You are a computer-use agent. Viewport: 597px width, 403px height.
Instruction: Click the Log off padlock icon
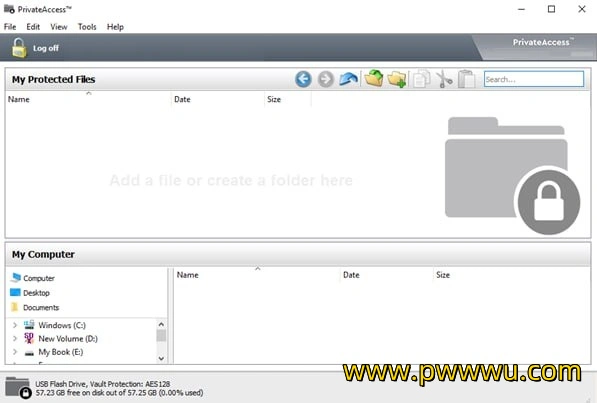tap(19, 48)
